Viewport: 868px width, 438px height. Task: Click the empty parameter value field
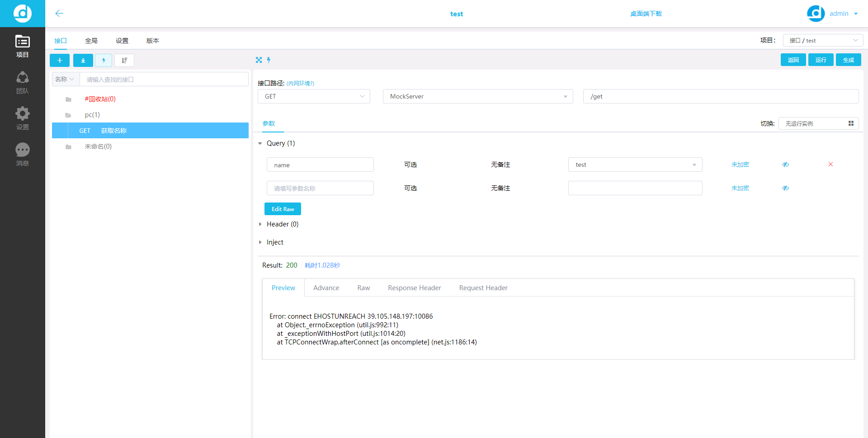(x=635, y=188)
